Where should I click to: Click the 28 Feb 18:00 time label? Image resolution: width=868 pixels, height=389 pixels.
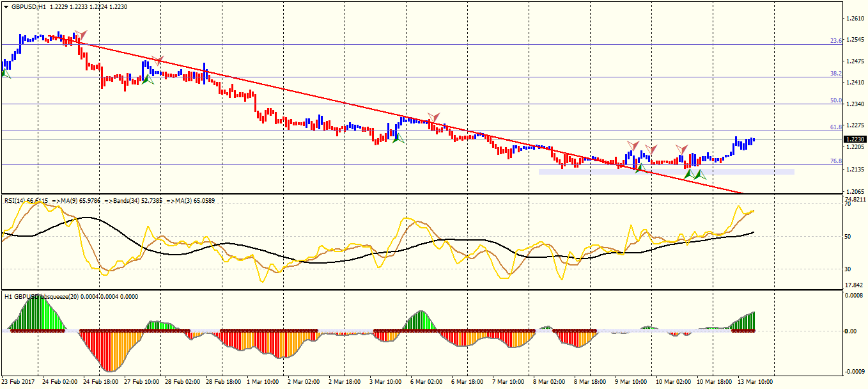pyautogui.click(x=224, y=382)
